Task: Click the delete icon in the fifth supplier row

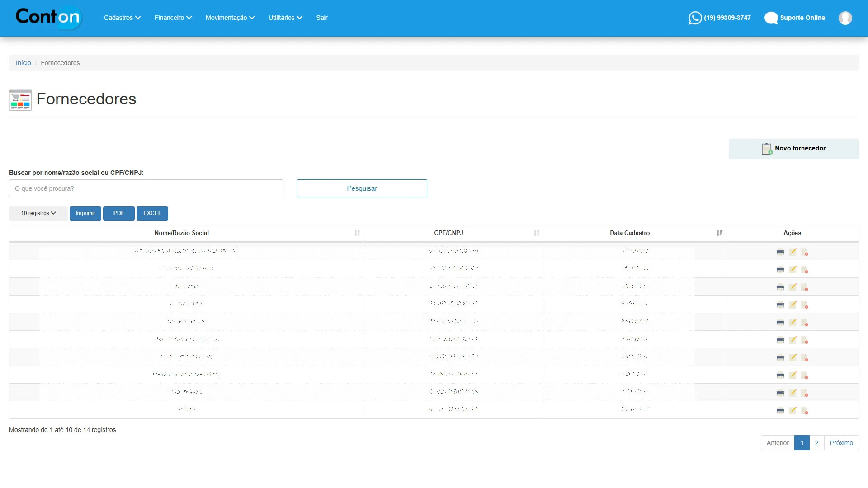Action: point(804,323)
